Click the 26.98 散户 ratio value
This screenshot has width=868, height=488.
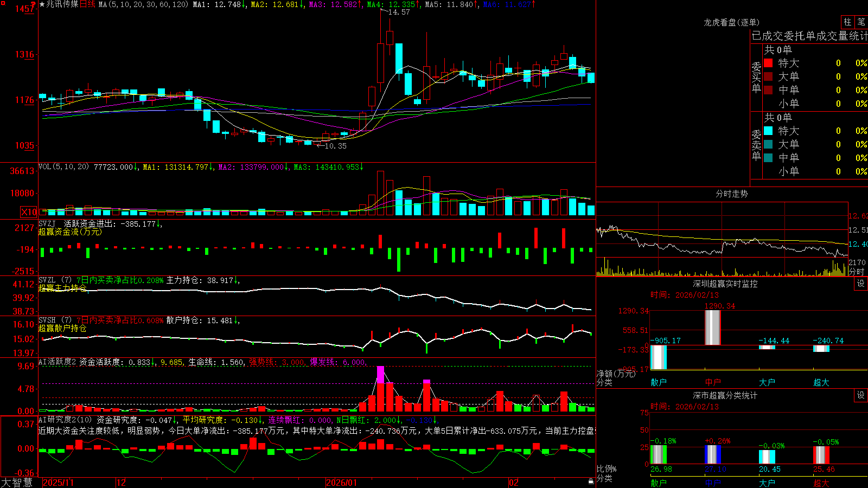pyautogui.click(x=661, y=469)
